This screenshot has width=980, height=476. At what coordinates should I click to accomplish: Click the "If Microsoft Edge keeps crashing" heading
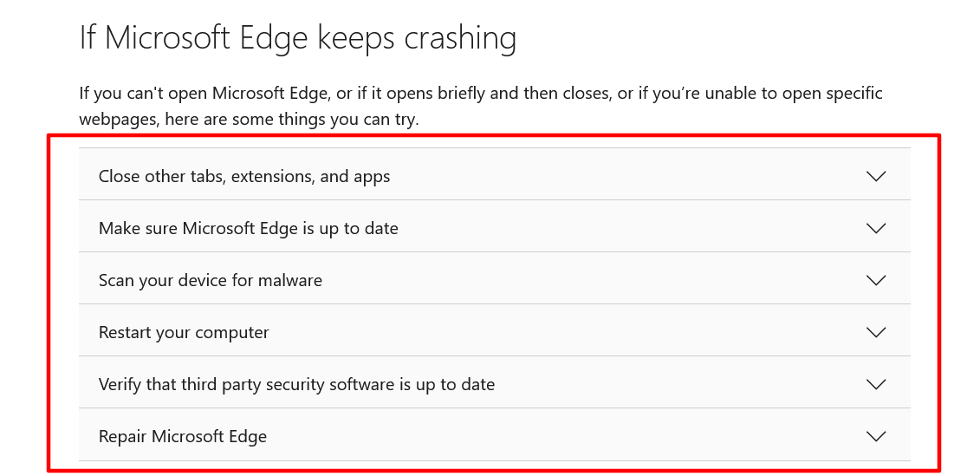pos(297,38)
